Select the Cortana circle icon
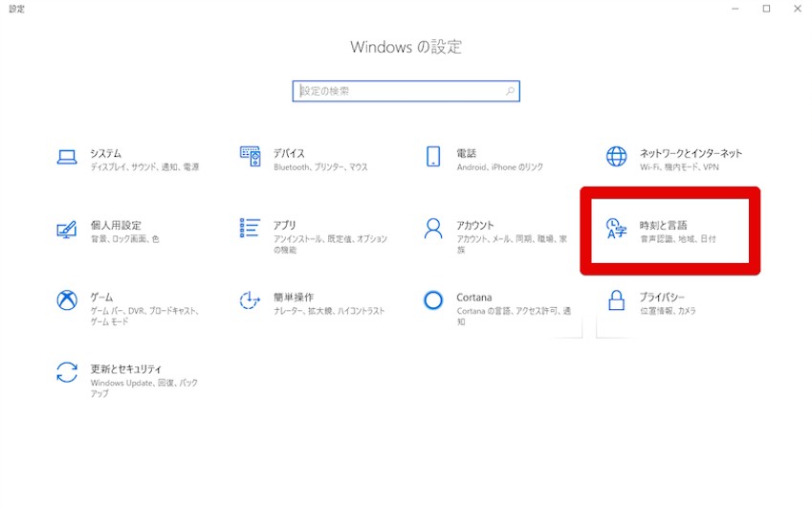 (x=433, y=300)
